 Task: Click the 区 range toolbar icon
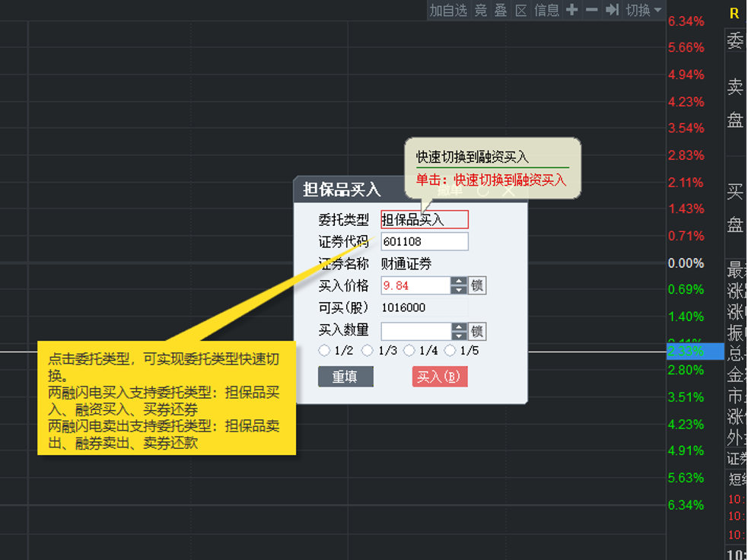(x=520, y=10)
